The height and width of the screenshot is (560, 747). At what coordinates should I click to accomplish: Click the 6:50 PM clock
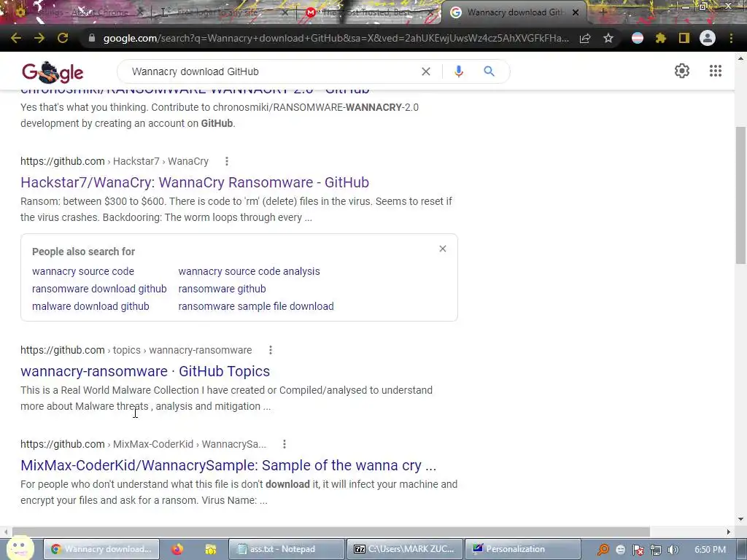(x=710, y=550)
